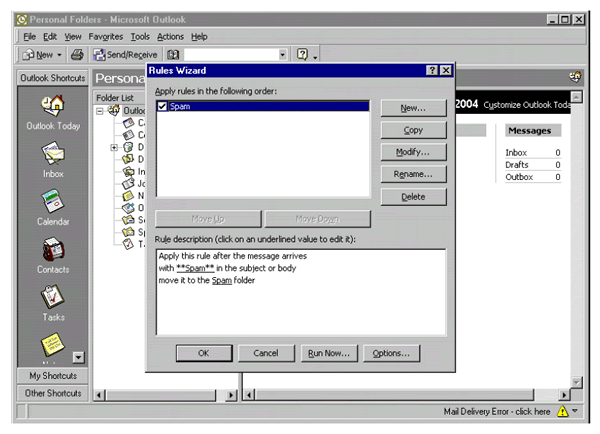Viewport: 600px width, 434px height.
Task: Expand the Deleted Items plus node in tree
Action: tap(114, 147)
